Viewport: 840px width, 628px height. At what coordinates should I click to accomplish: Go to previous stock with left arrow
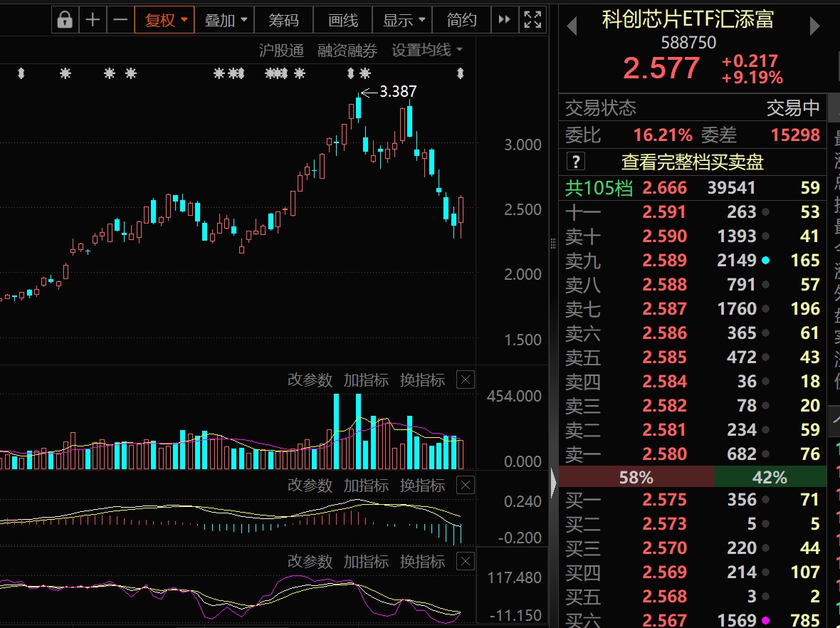click(x=572, y=26)
